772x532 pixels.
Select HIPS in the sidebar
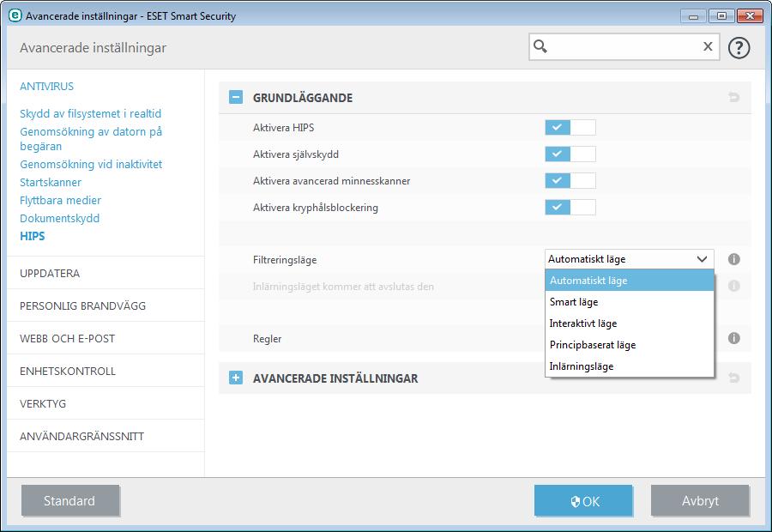pyautogui.click(x=32, y=236)
